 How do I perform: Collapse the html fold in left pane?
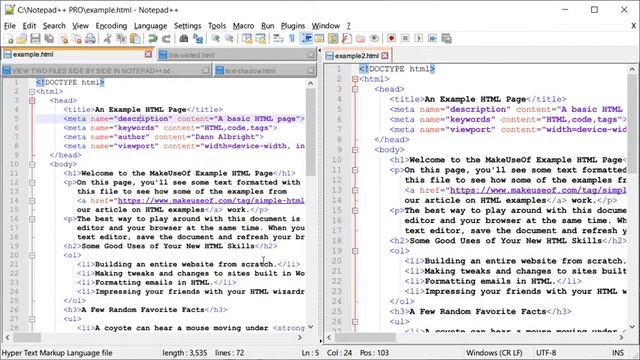pos(32,91)
